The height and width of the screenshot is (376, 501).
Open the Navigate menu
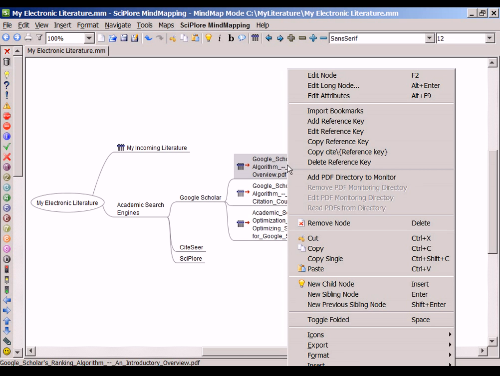coord(118,25)
